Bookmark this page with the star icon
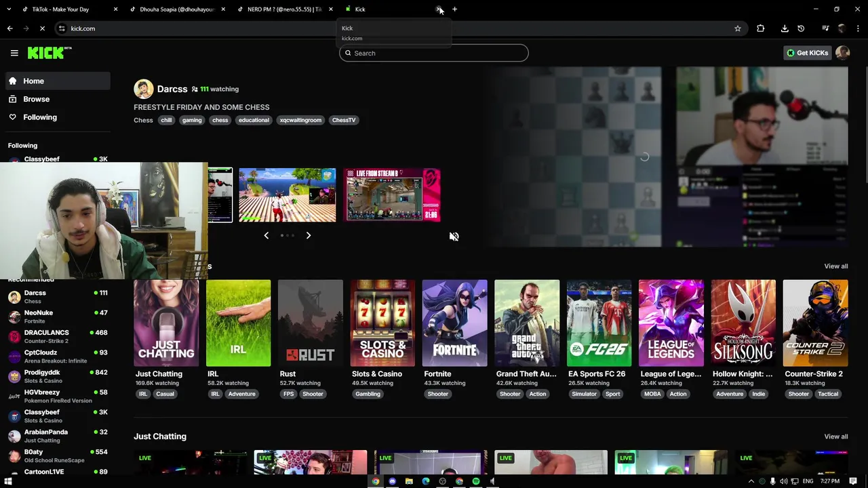The width and height of the screenshot is (868, 488). tap(738, 28)
